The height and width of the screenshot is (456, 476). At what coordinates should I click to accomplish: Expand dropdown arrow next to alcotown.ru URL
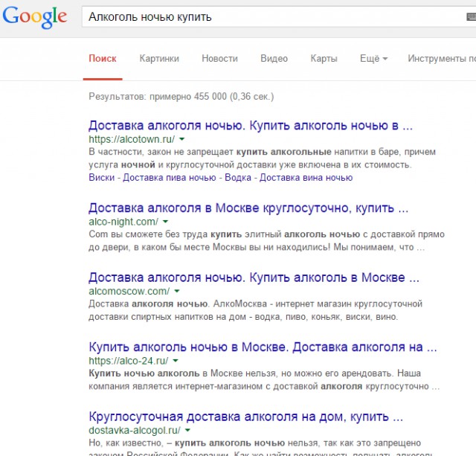(x=181, y=139)
